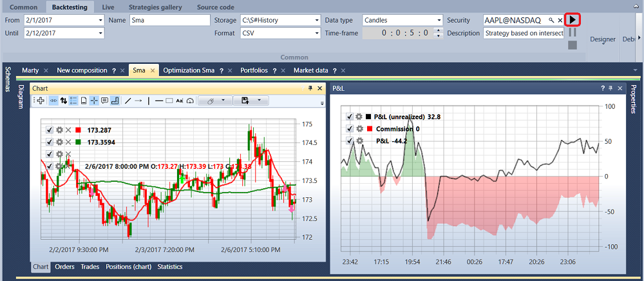Uncheck the 173.287 red indicator checkbox
644x281 pixels.
click(x=50, y=130)
